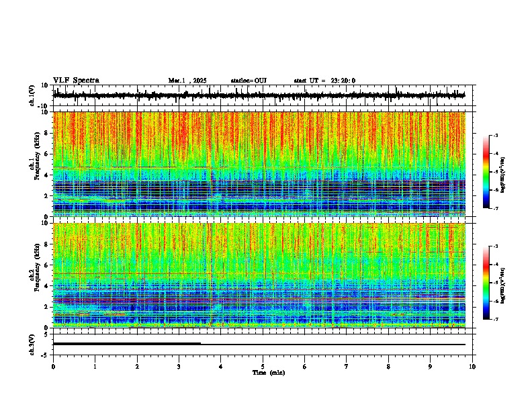
Task: Click time axis tick label "9"
Action: click(x=430, y=367)
